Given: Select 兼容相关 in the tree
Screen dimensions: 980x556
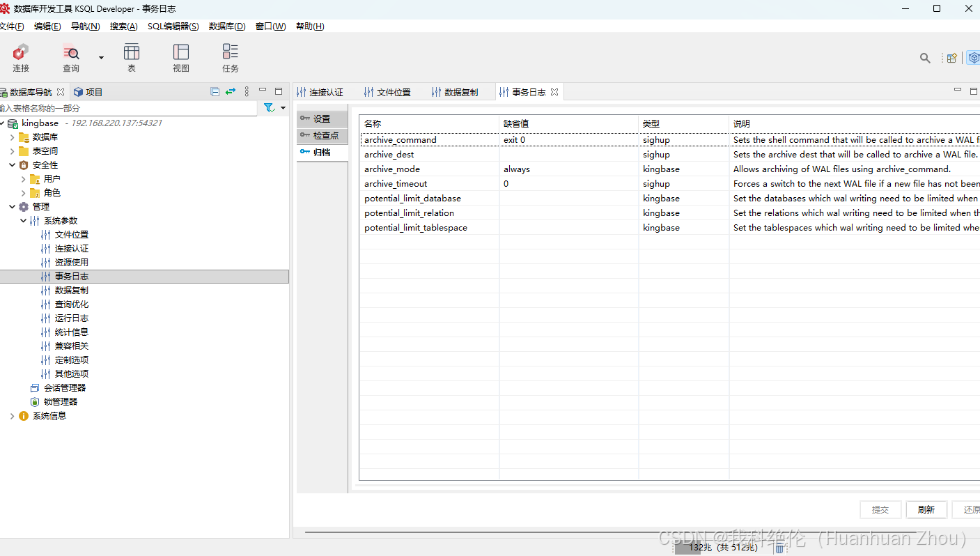Looking at the screenshot, I should [72, 346].
